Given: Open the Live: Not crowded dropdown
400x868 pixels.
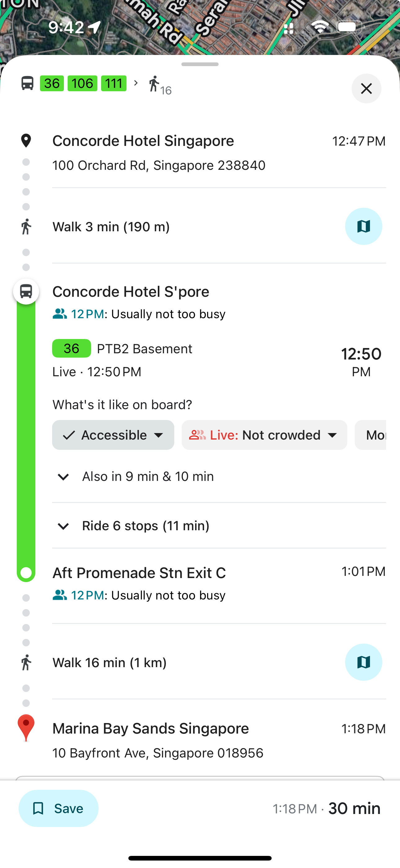Looking at the screenshot, I should pyautogui.click(x=264, y=435).
